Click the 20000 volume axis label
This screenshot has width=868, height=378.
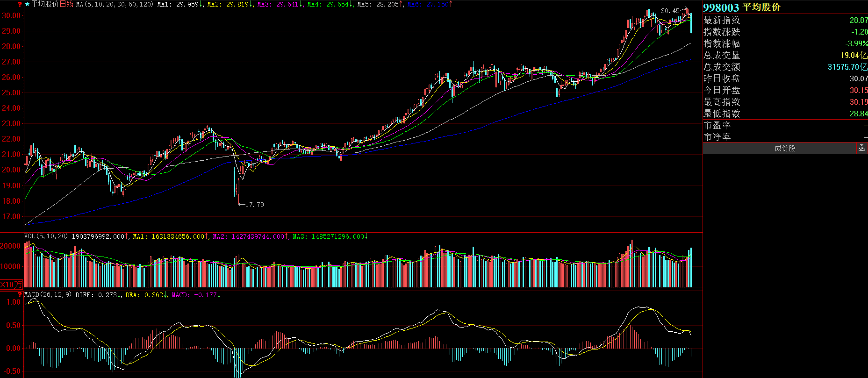(x=11, y=246)
